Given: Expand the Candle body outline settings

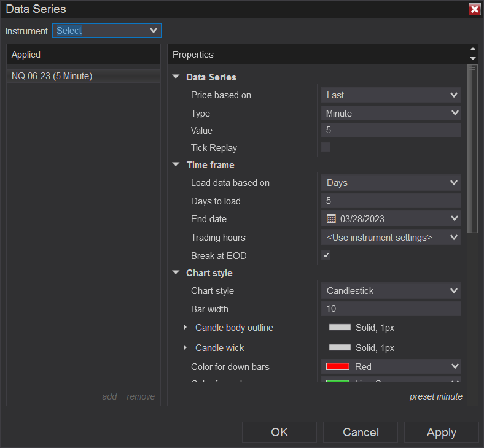Looking at the screenshot, I should (185, 328).
